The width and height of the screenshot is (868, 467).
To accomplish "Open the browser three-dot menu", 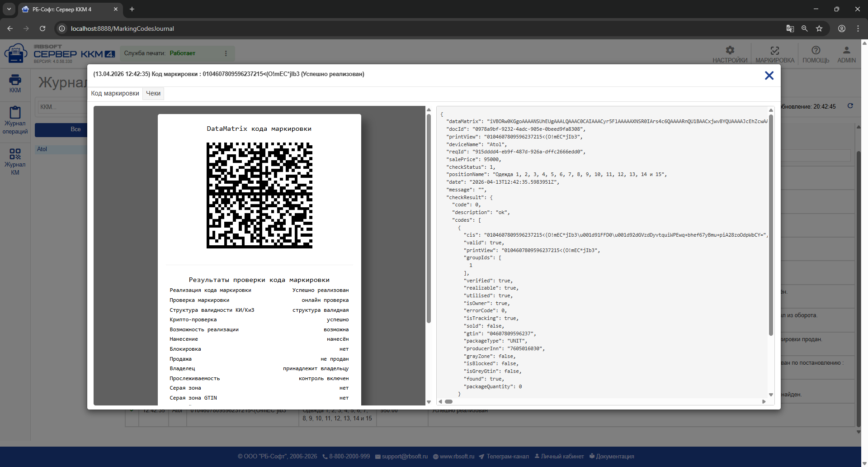I will [x=858, y=29].
